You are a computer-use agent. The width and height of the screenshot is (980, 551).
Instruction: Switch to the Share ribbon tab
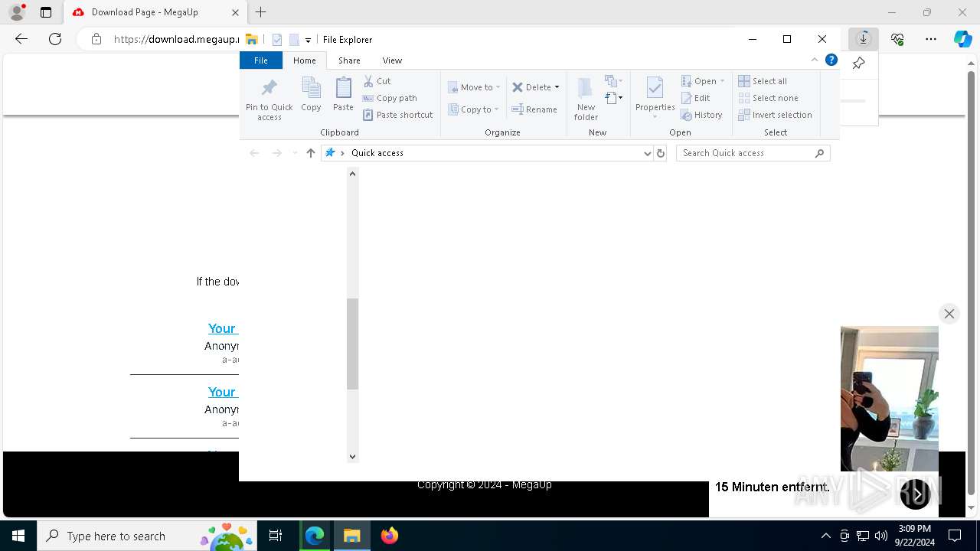(349, 60)
